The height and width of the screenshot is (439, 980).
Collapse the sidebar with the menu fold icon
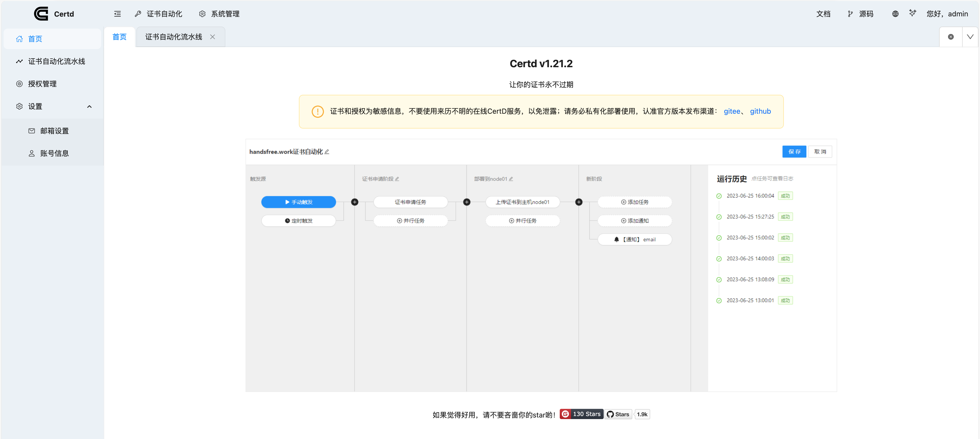[x=118, y=14]
